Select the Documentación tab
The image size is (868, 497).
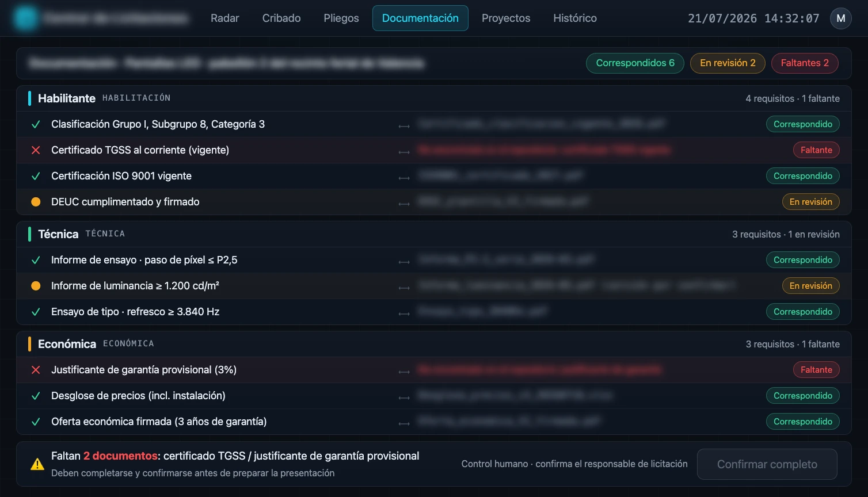(x=420, y=18)
